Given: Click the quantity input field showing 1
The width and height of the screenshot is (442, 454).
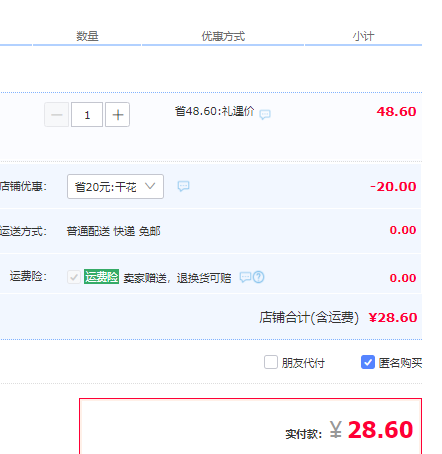Looking at the screenshot, I should click(x=87, y=115).
